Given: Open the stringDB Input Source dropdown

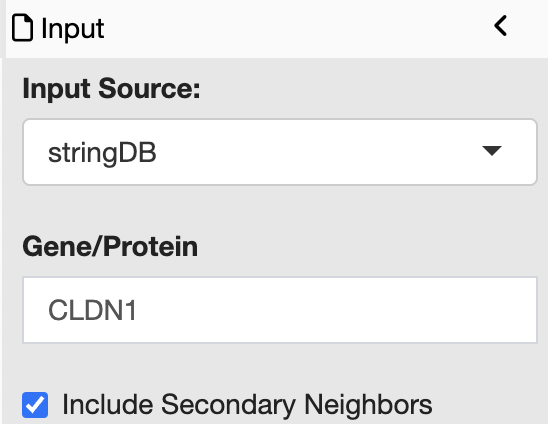Looking at the screenshot, I should click(x=280, y=152).
